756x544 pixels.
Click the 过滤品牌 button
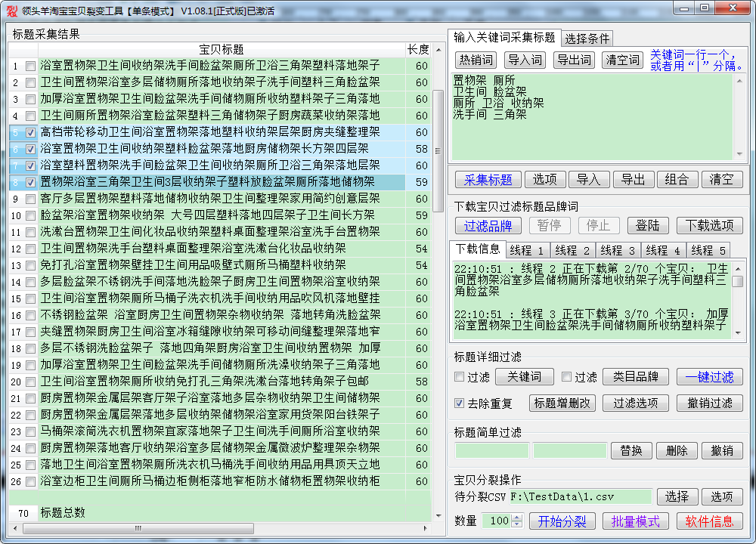click(488, 225)
